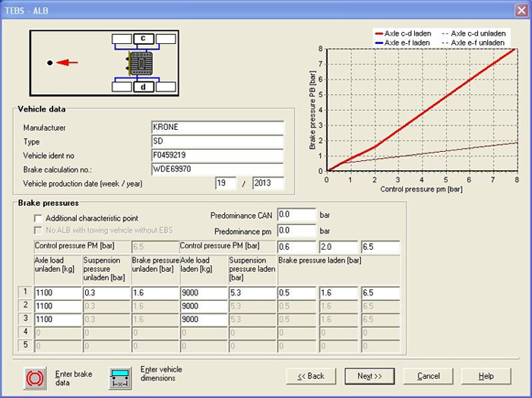Screen dimensions: 532x398
Task: Click the Axle c-d unladen legend entry
Action: [x=474, y=33]
